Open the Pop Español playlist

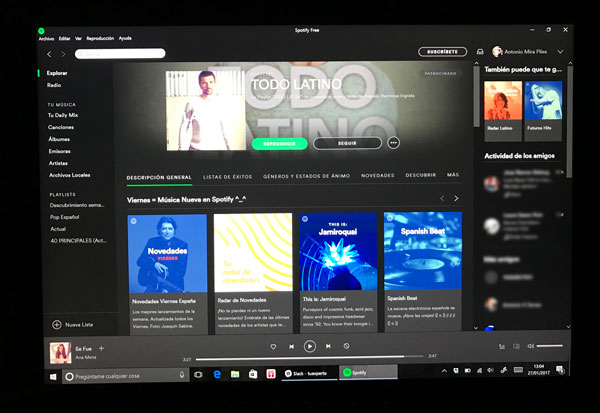coord(64,217)
